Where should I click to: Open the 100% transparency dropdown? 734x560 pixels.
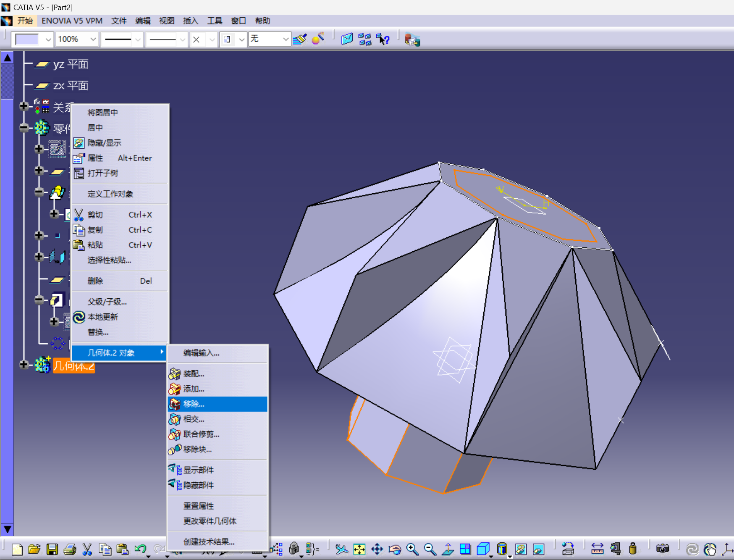tap(93, 39)
